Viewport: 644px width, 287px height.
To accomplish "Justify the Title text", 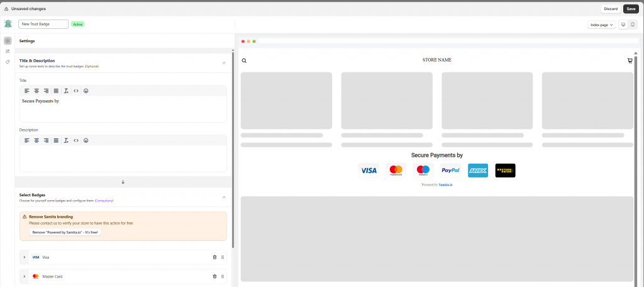I will [x=56, y=91].
